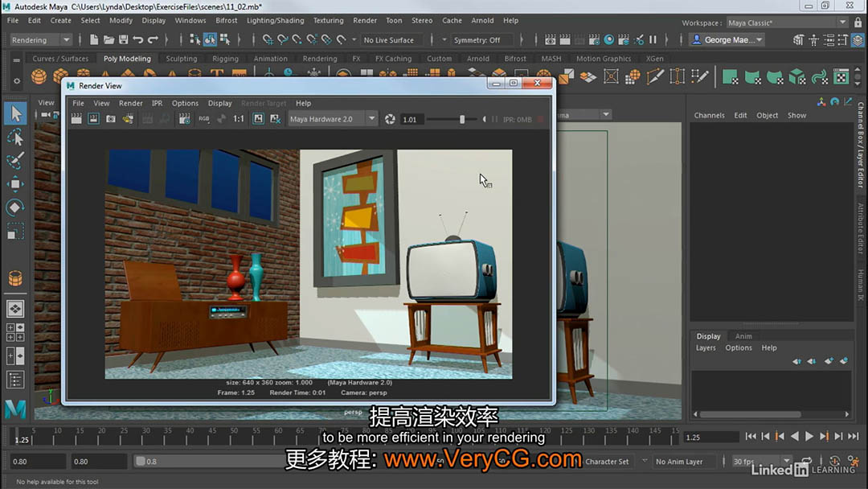Screen dimensions: 868x489
Task: Click the New Scene icon in status line
Action: click(x=93, y=40)
